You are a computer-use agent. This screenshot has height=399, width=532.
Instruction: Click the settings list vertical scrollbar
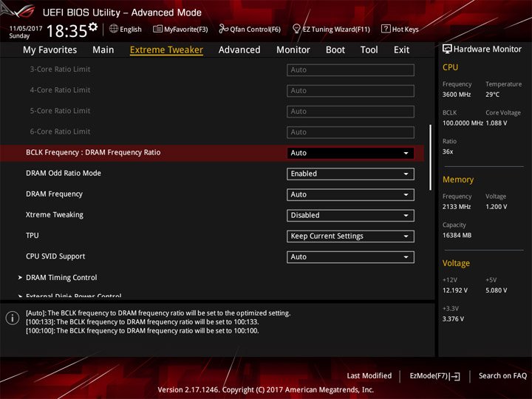coord(431,157)
